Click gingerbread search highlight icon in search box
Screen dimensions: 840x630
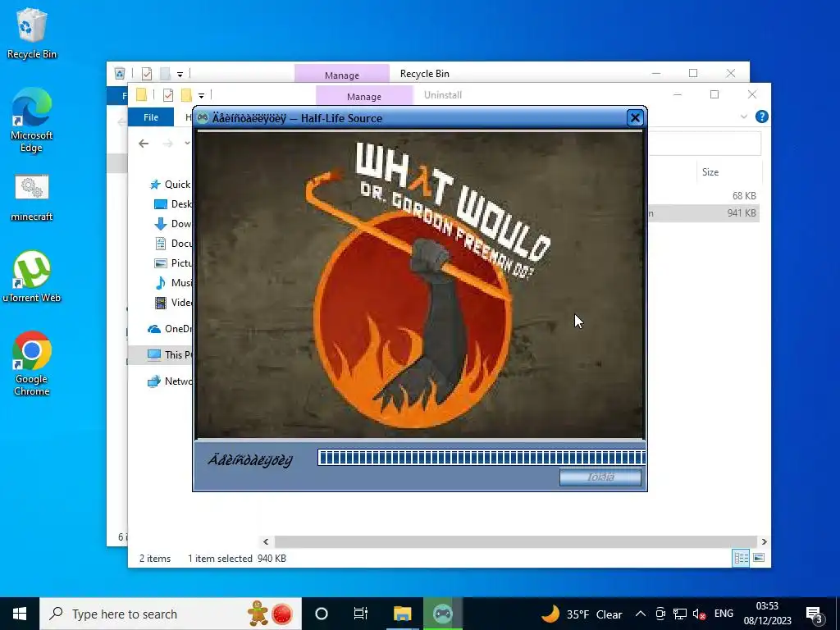pos(258,613)
